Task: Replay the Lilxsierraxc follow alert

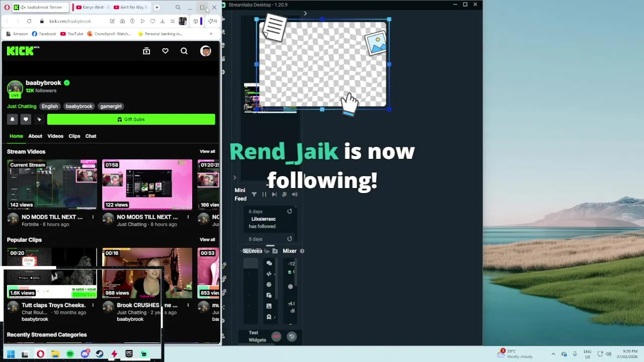Action: point(289,211)
